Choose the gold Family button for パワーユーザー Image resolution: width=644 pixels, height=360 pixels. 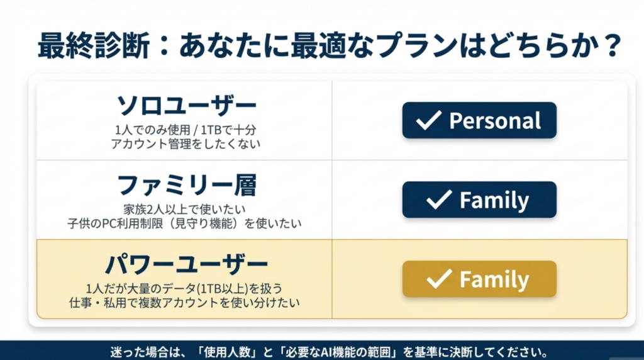point(479,279)
